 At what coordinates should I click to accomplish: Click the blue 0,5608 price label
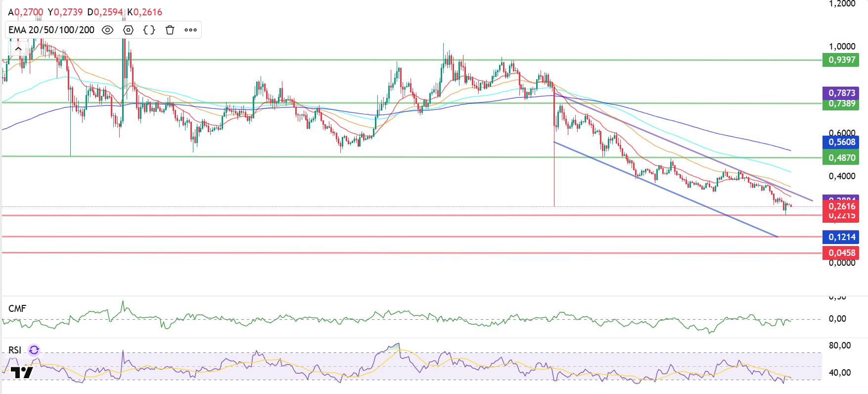point(841,142)
